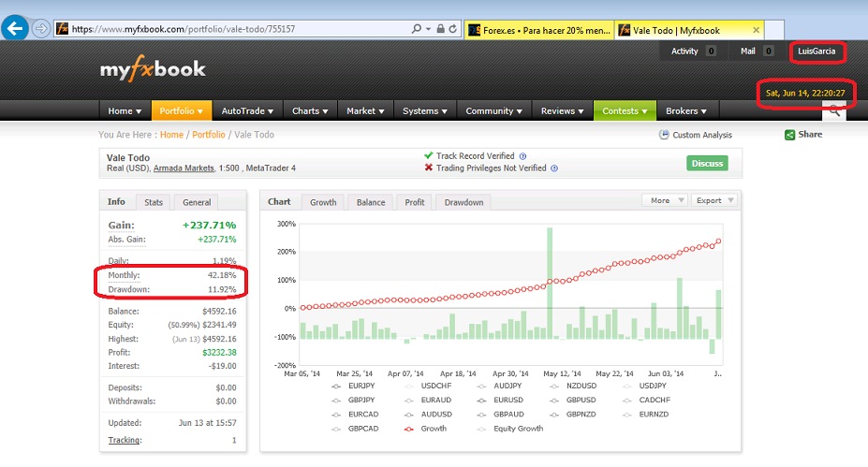Screen dimensions: 868x467
Task: Open the Stats tab in info panel
Action: pos(154,202)
